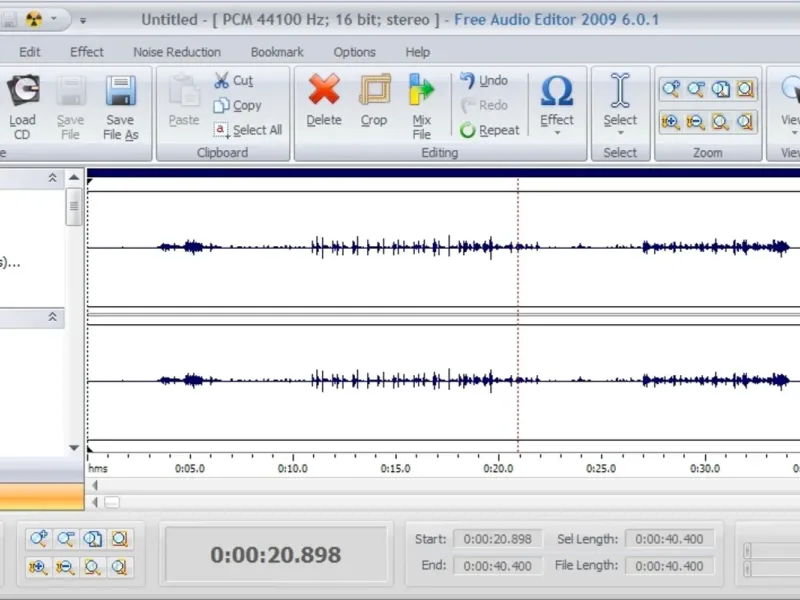Click the greyed Redo button
The image size is (800, 600).
(484, 105)
